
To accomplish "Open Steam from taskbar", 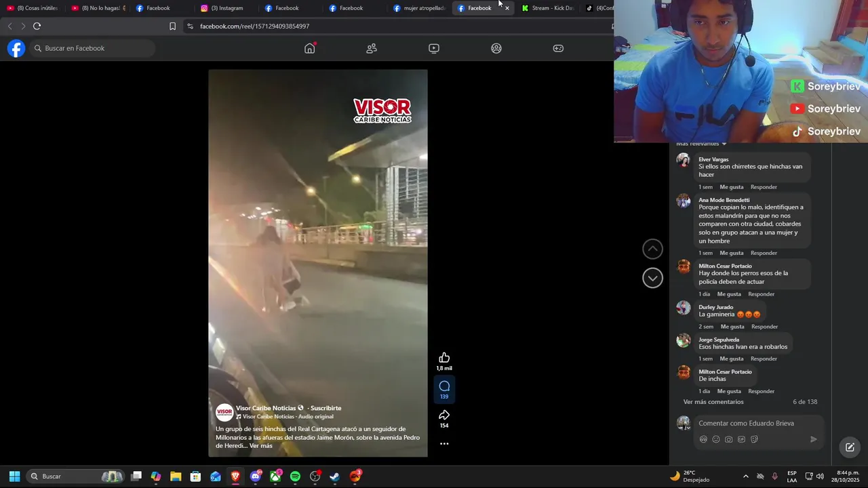I will click(334, 476).
